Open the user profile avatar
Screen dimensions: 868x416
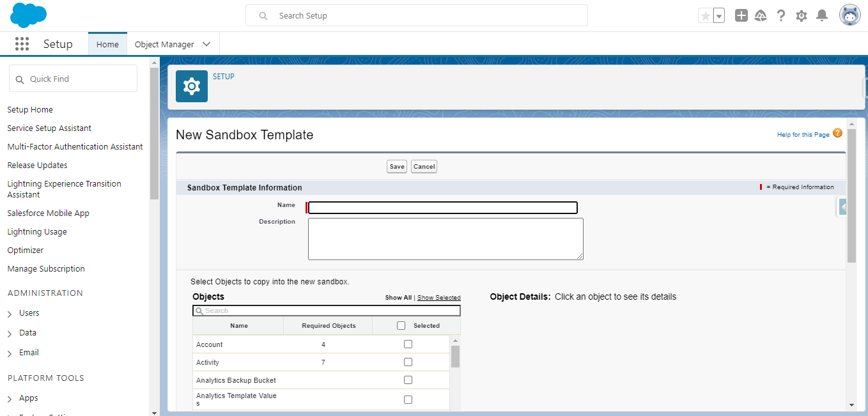(850, 16)
